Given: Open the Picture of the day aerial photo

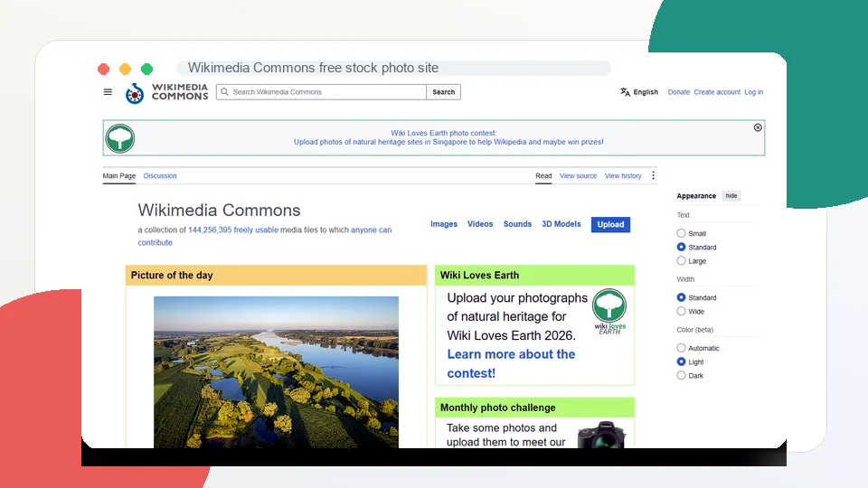Looking at the screenshot, I should tap(277, 372).
